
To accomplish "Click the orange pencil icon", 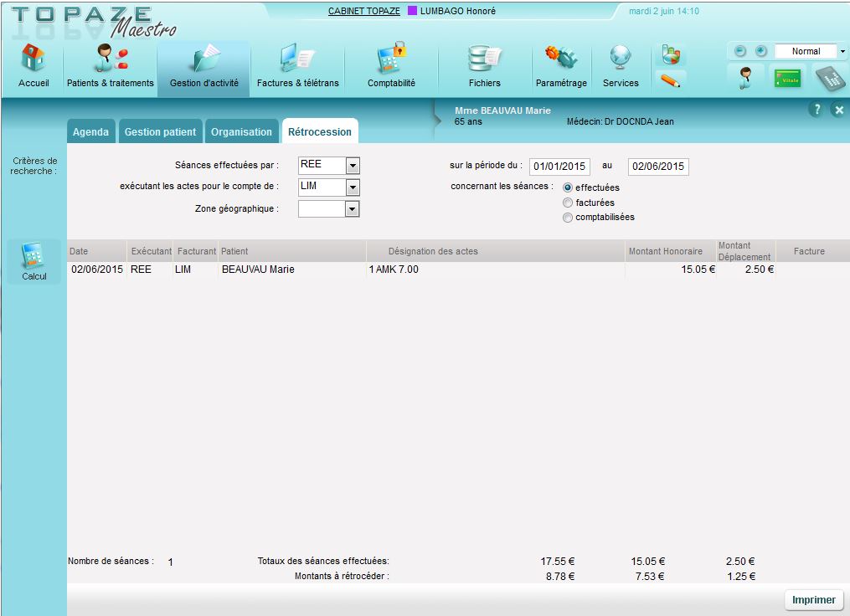I will 670,80.
